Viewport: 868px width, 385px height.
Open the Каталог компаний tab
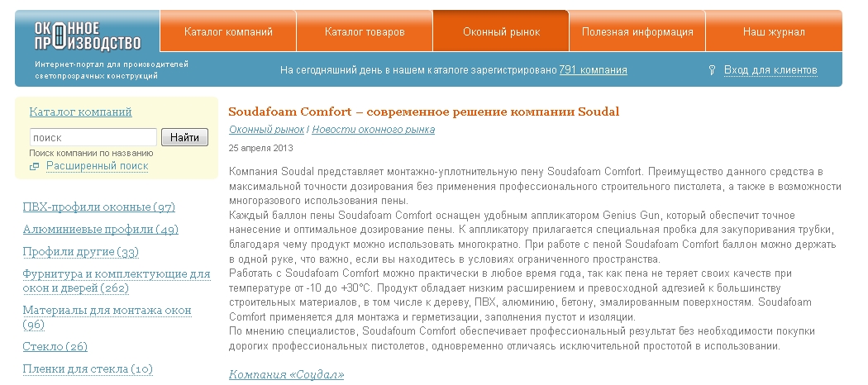(228, 31)
